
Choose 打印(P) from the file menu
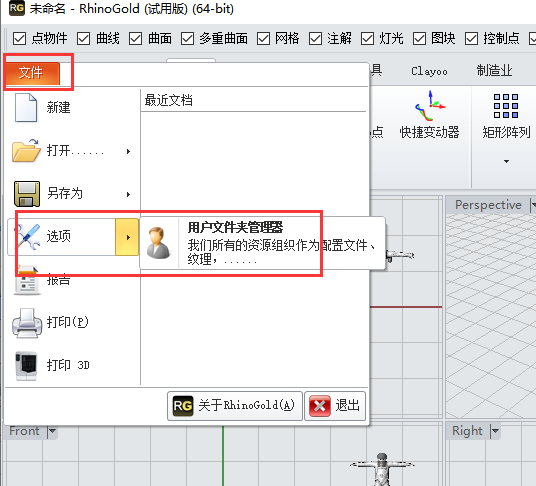pos(72,322)
